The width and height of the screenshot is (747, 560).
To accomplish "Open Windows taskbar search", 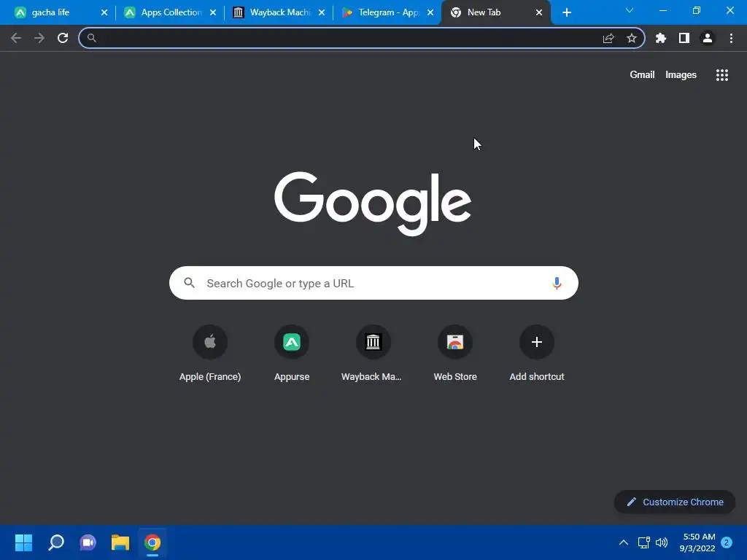I will (x=55, y=542).
